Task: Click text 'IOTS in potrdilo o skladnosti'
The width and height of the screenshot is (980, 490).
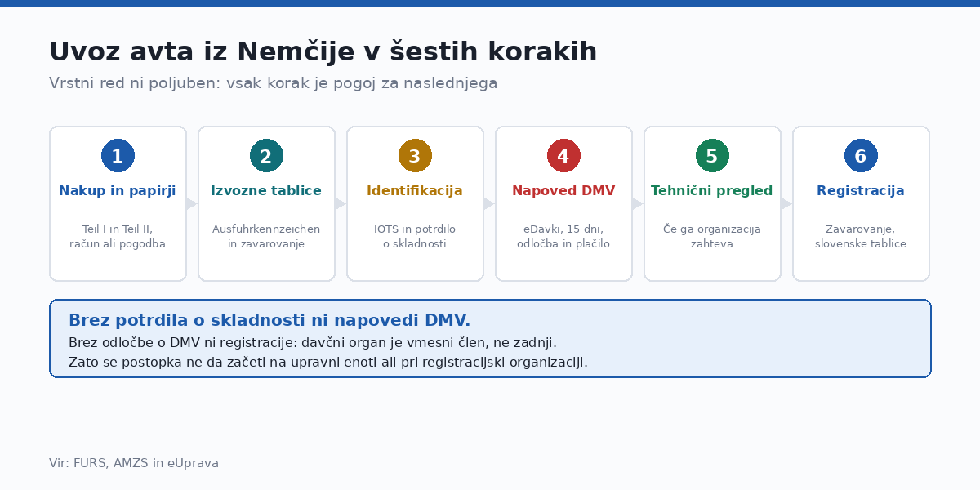Action: pyautogui.click(x=415, y=237)
